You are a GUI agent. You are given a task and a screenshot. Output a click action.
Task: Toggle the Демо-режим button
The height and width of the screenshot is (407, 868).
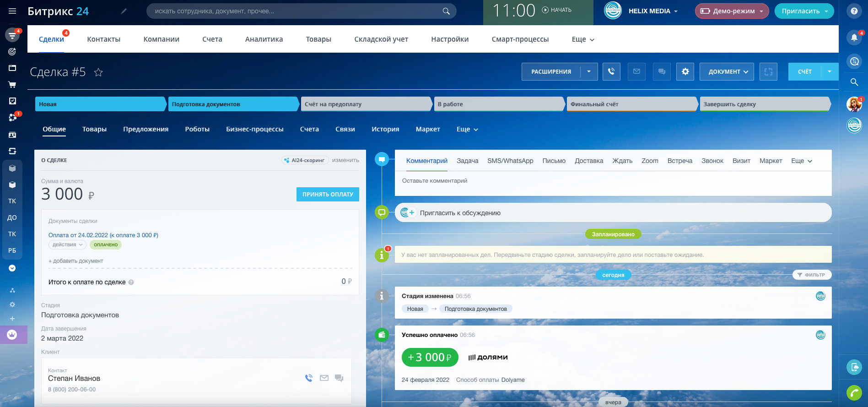pyautogui.click(x=732, y=11)
